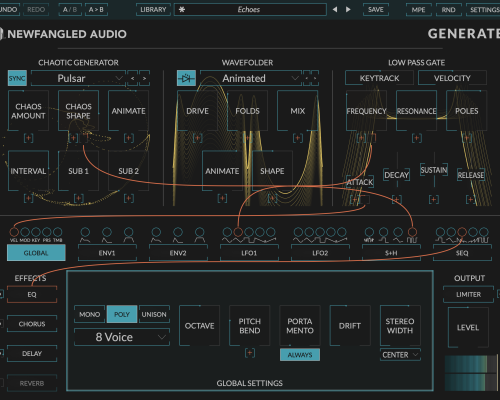Click the LIBRARY button
Viewport: 500px width, 400px height.
153,9
